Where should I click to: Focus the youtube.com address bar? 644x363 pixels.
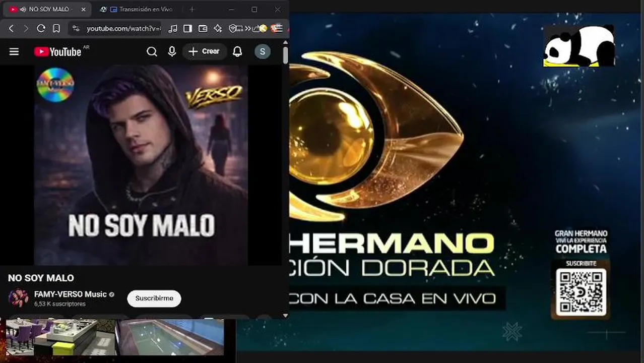pyautogui.click(x=123, y=29)
